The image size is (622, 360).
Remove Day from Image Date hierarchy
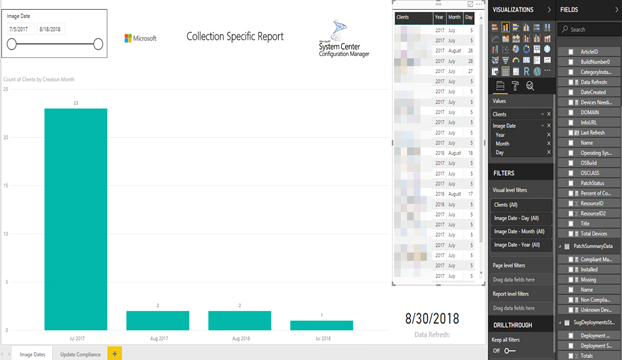(549, 152)
